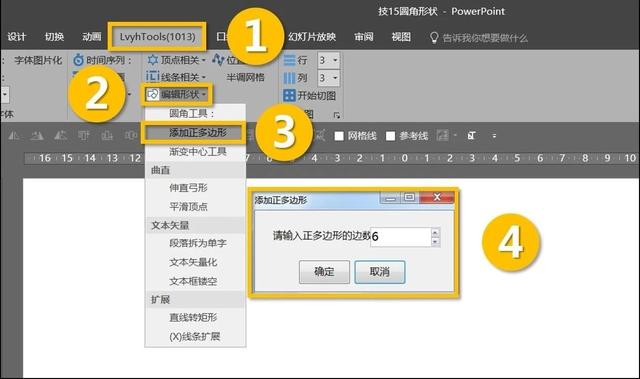Confirm with the 确定 button
Viewport: 640px width, 379px height.
[x=324, y=272]
